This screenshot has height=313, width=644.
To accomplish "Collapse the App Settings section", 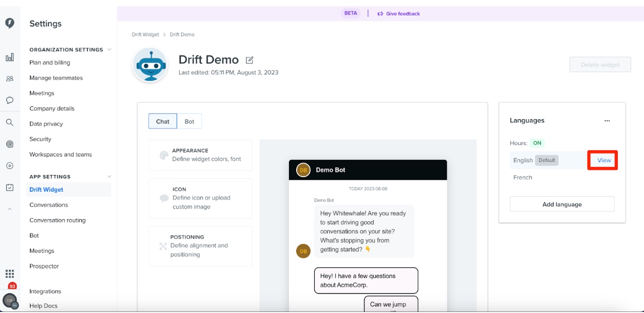I will coord(109,177).
